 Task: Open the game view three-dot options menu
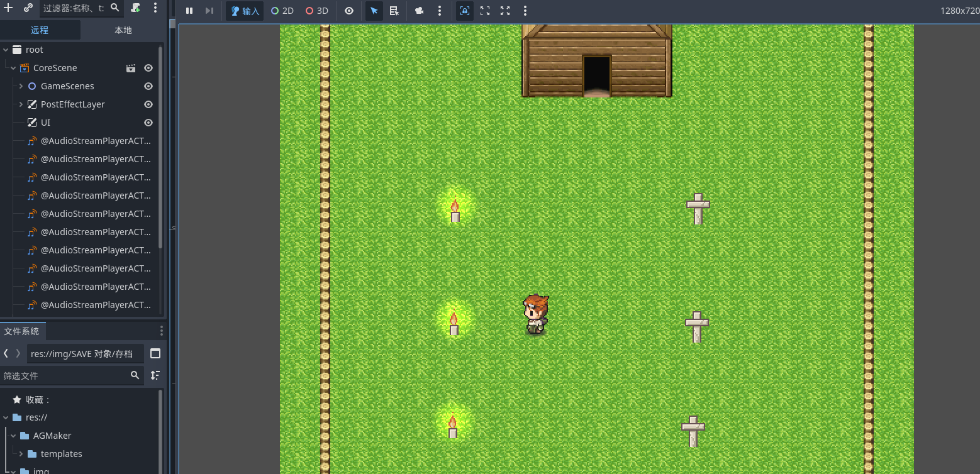pyautogui.click(x=525, y=11)
